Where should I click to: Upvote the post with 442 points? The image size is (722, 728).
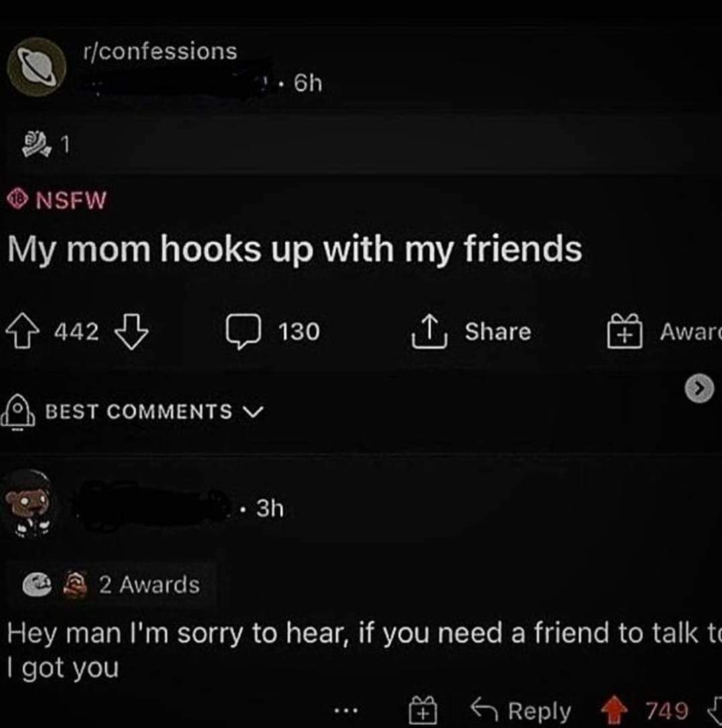[x=22, y=330]
